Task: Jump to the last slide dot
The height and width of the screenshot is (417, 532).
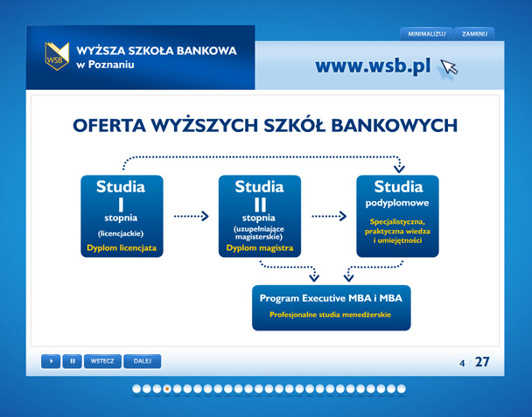Action: pyautogui.click(x=402, y=388)
